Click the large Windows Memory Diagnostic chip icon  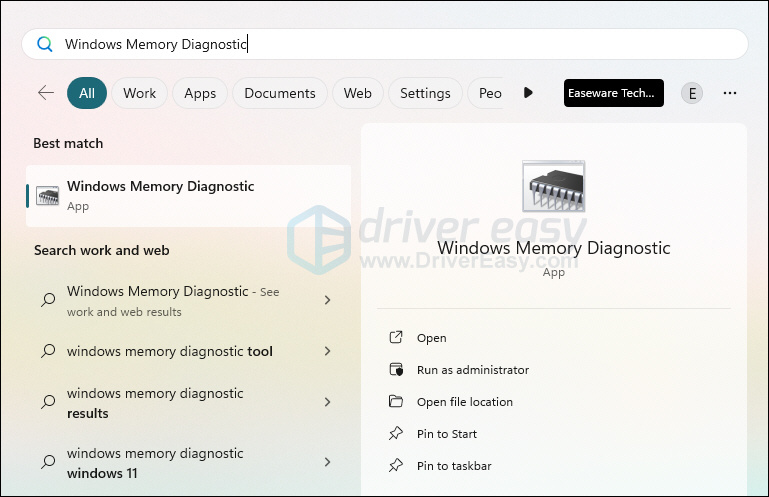[x=553, y=188]
